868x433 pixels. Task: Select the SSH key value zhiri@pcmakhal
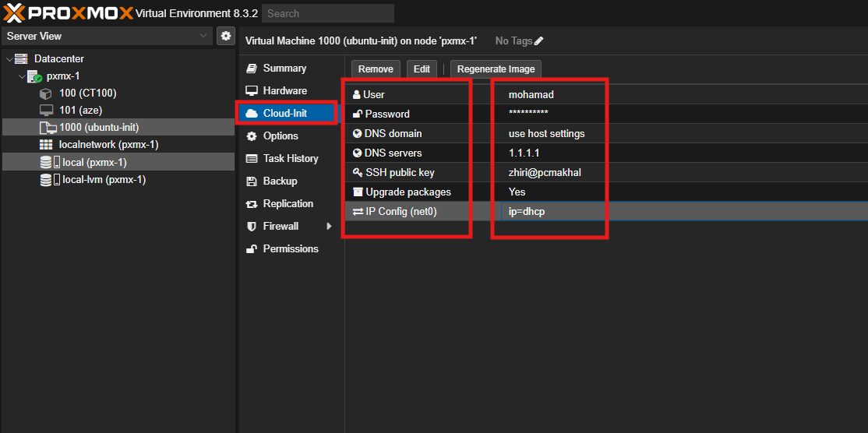coord(545,173)
